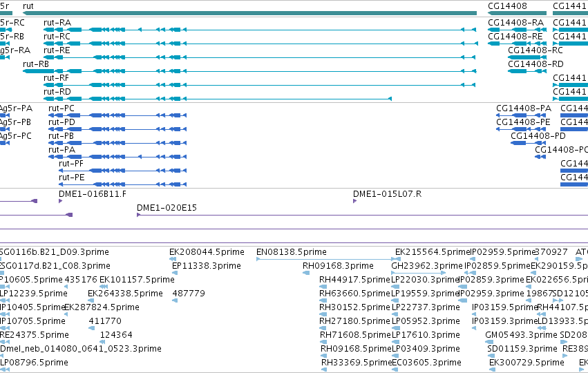Select the EK287824.5prime EST label
588x373 pixels.
pos(102,307)
